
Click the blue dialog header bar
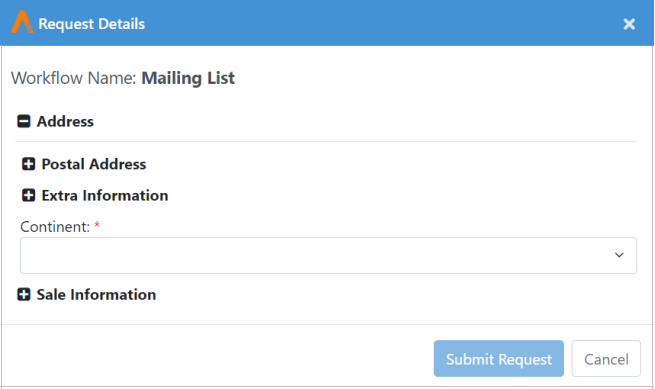coord(327,23)
